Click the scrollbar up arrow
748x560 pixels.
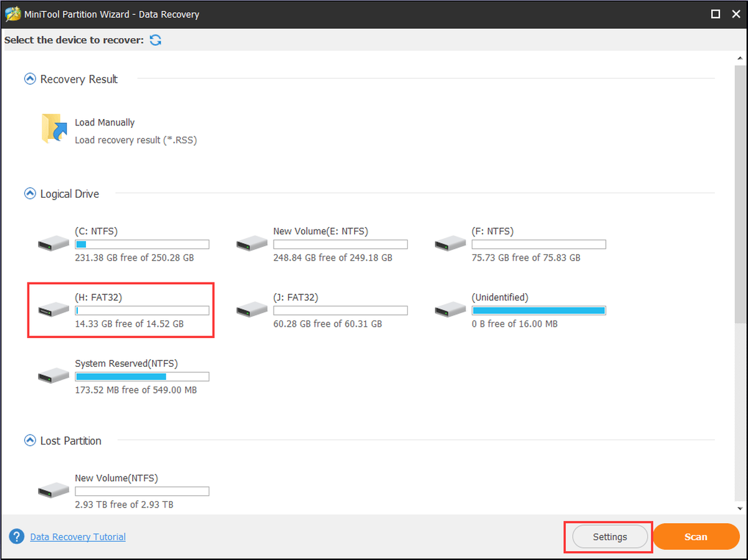739,58
